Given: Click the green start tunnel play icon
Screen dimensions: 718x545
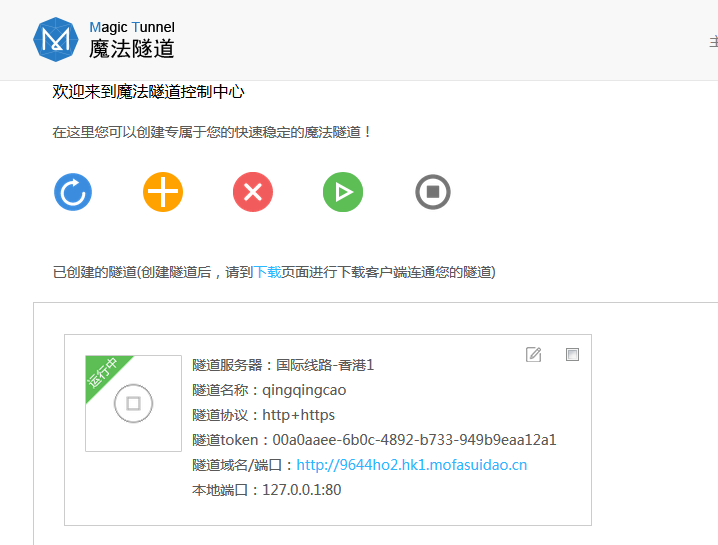Looking at the screenshot, I should click(x=343, y=192).
